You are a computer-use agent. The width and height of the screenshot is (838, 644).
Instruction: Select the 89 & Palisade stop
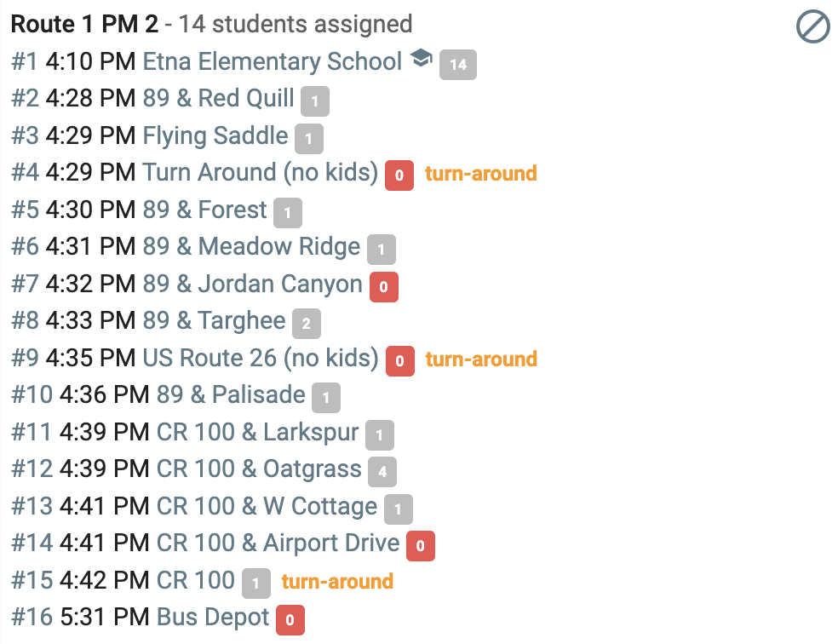coord(231,395)
